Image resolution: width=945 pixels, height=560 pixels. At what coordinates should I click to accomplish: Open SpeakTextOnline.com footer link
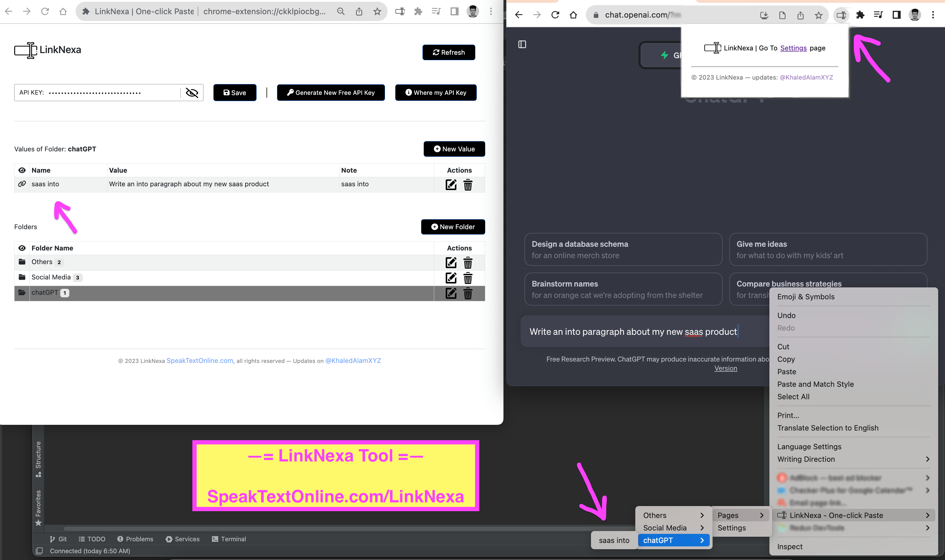200,360
